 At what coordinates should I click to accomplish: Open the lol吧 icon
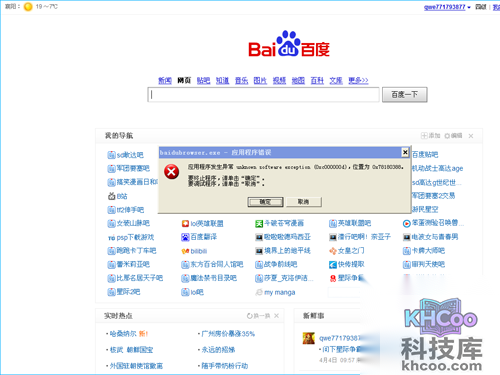pyautogui.click(x=185, y=292)
